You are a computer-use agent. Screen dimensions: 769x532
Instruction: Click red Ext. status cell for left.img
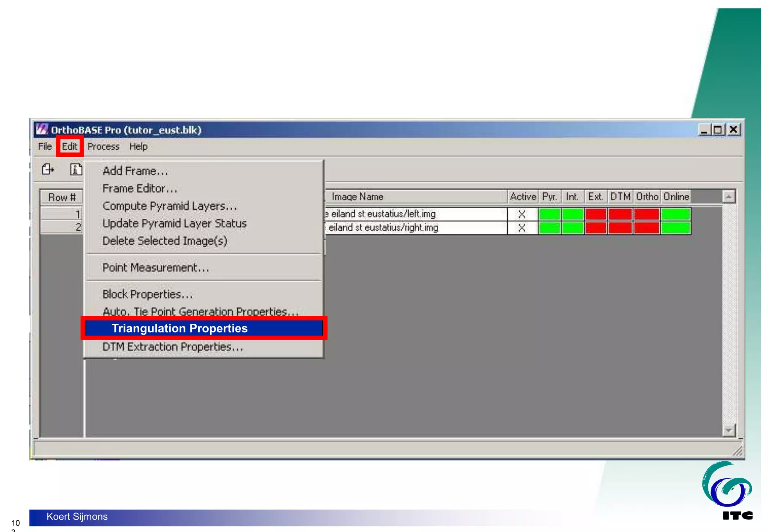[x=596, y=214]
